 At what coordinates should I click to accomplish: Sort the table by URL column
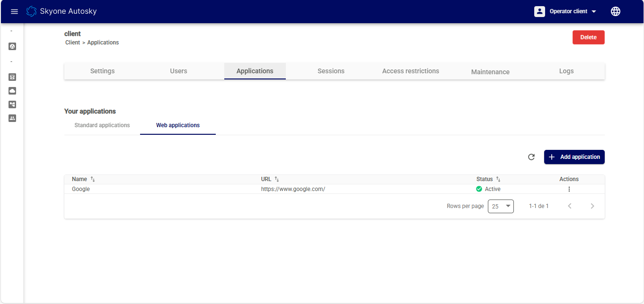pos(277,179)
